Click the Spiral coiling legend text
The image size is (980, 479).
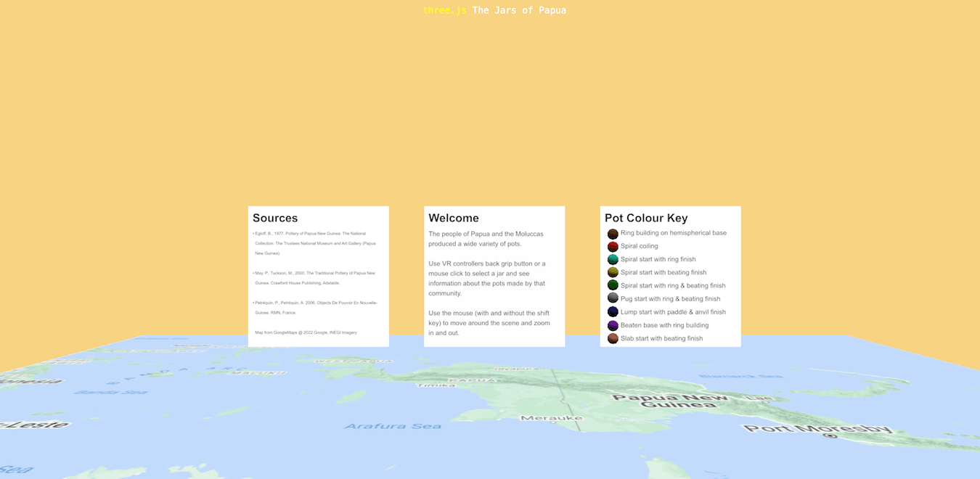(x=640, y=247)
